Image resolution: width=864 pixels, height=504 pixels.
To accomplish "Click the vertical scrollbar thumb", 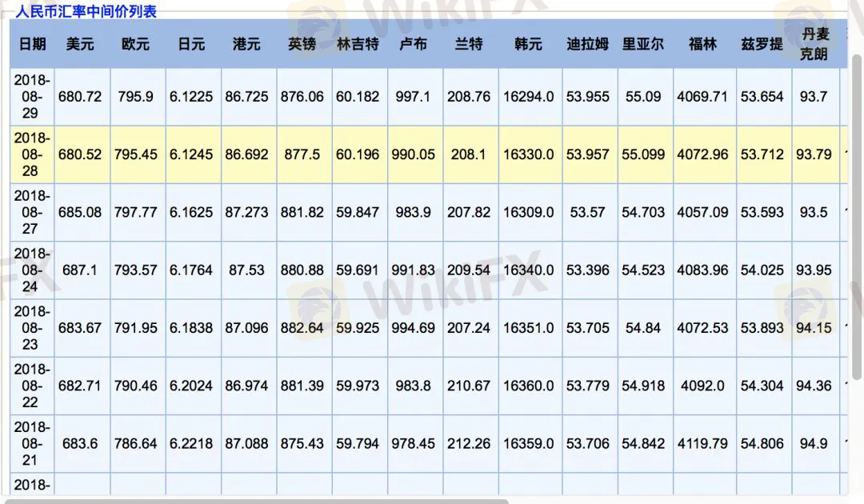I will pyautogui.click(x=857, y=217).
